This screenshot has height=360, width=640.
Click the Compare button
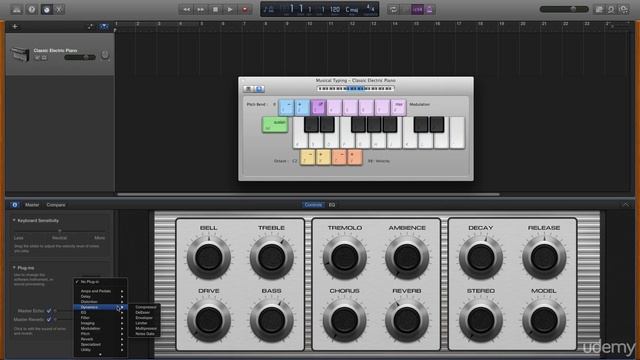click(x=56, y=205)
